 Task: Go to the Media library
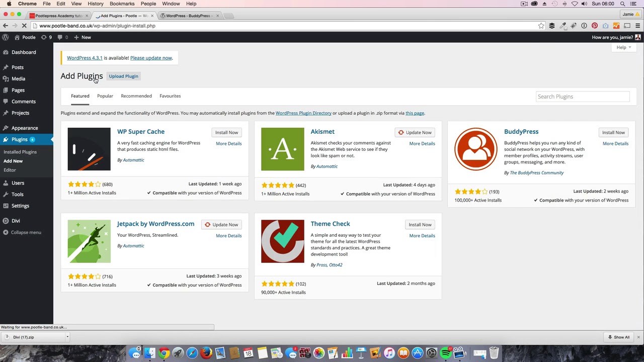(x=18, y=79)
